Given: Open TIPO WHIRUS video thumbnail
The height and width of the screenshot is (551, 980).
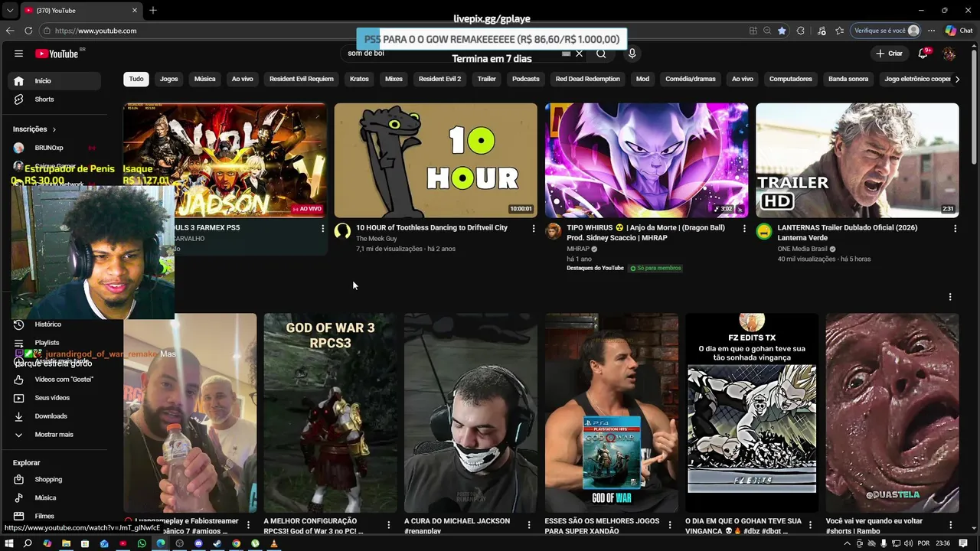Looking at the screenshot, I should (646, 161).
